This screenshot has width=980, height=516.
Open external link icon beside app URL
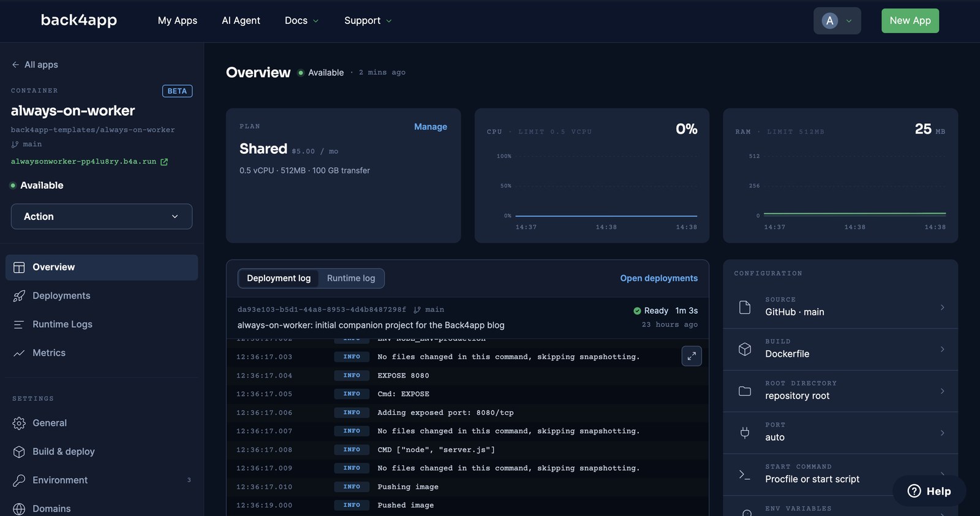tap(164, 162)
